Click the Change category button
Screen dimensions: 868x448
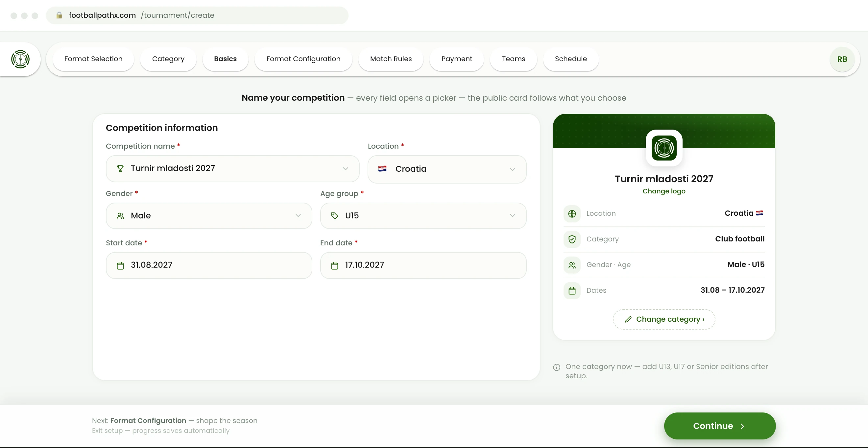pyautogui.click(x=664, y=319)
